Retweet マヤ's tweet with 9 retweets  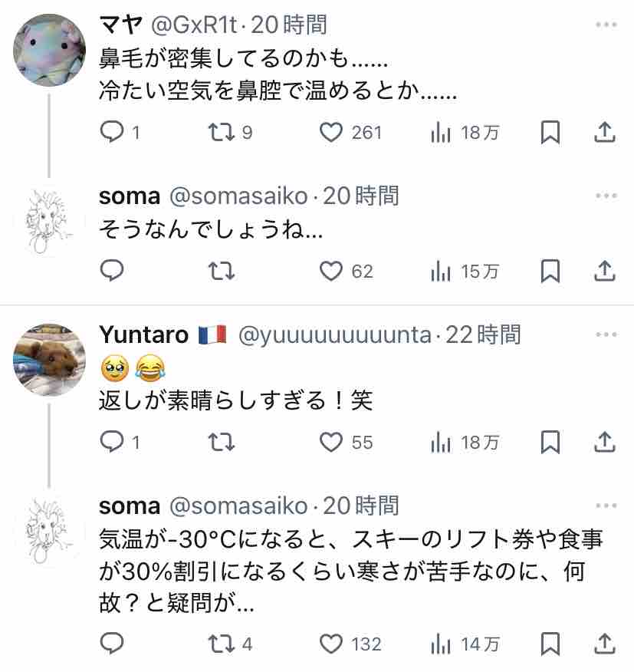tap(222, 133)
